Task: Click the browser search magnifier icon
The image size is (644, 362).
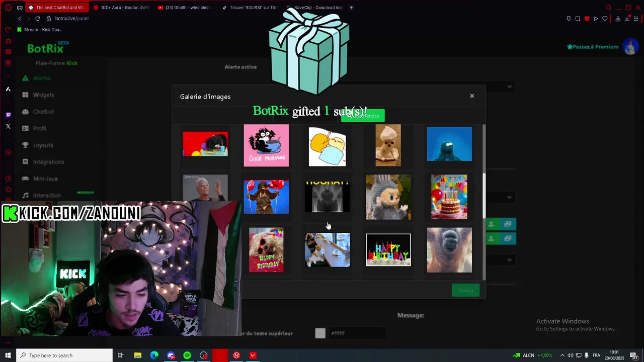Action: click(609, 8)
